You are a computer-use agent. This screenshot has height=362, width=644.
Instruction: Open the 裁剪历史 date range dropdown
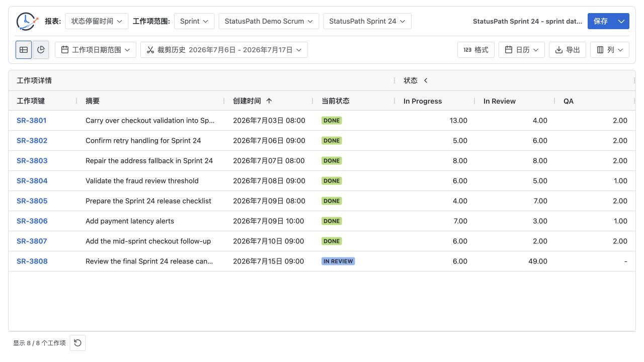click(x=224, y=50)
